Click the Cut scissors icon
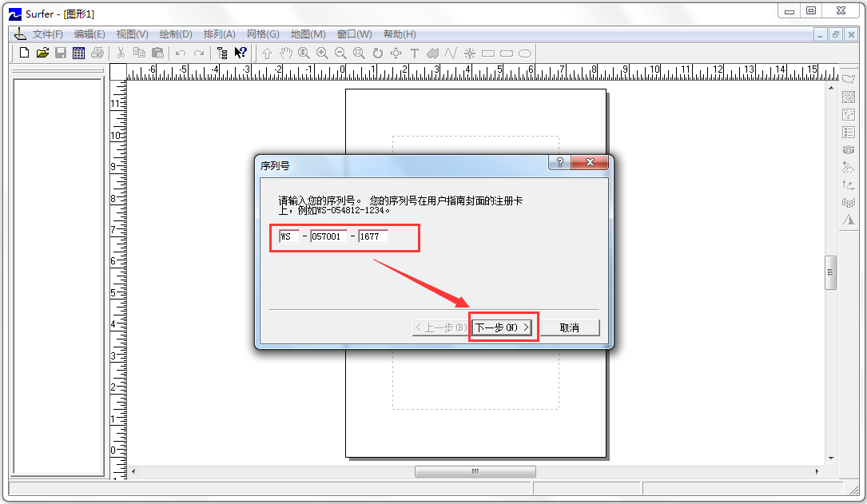This screenshot has height=504, width=867. [x=121, y=53]
